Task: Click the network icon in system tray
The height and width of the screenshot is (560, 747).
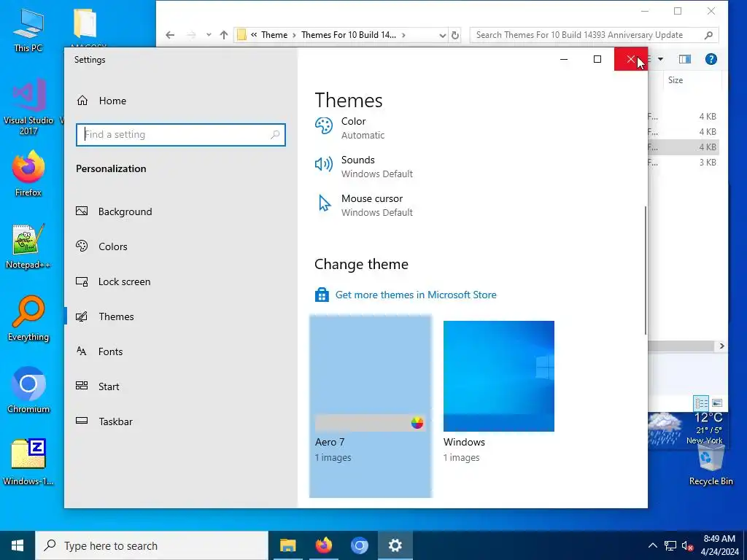Action: [x=670, y=545]
